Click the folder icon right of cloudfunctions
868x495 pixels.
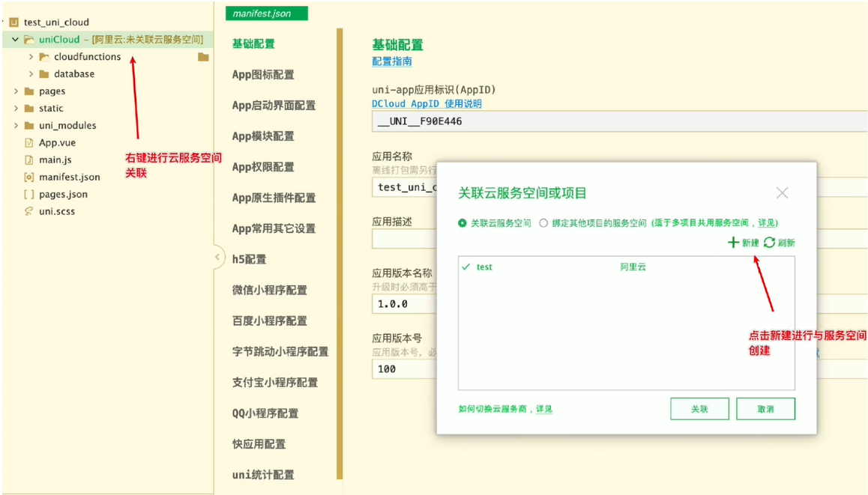click(x=203, y=57)
